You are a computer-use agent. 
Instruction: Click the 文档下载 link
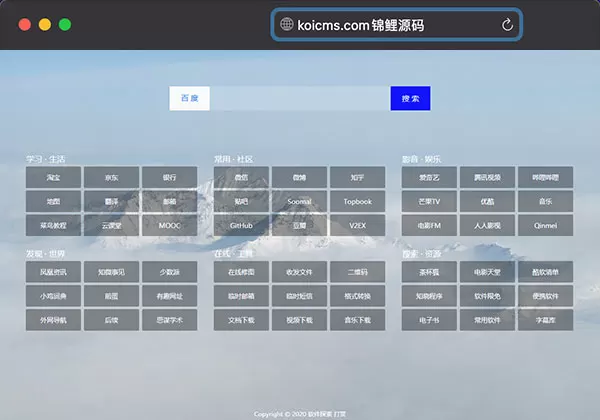241,320
